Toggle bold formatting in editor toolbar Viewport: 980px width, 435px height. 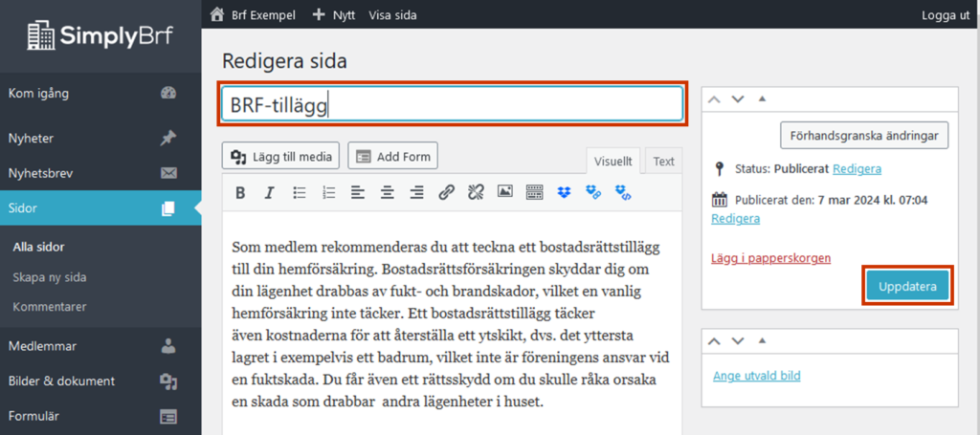point(240,193)
